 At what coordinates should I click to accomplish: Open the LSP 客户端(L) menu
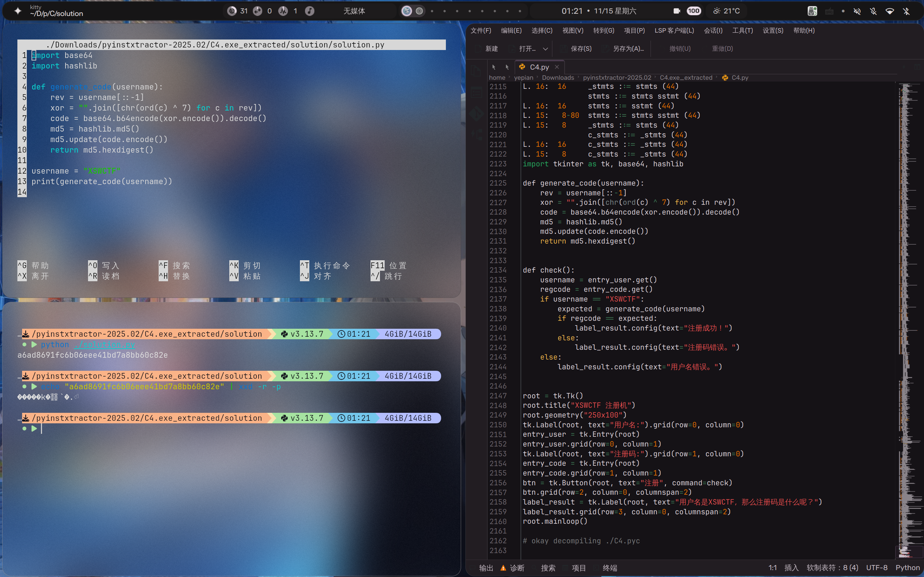[674, 30]
